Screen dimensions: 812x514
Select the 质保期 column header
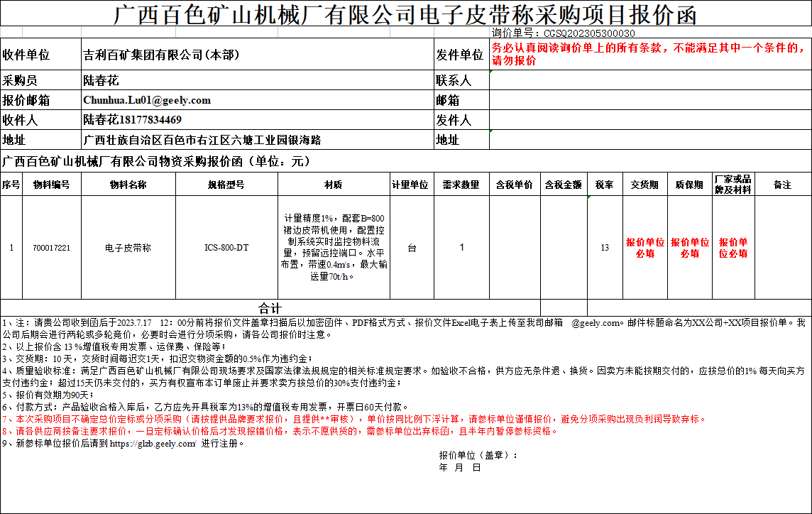(689, 185)
